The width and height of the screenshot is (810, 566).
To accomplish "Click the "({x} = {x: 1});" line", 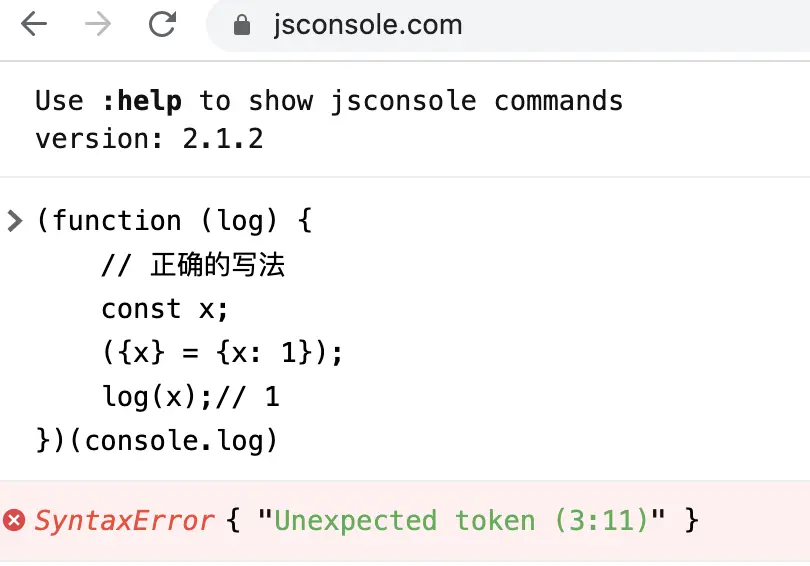I will (x=222, y=353).
